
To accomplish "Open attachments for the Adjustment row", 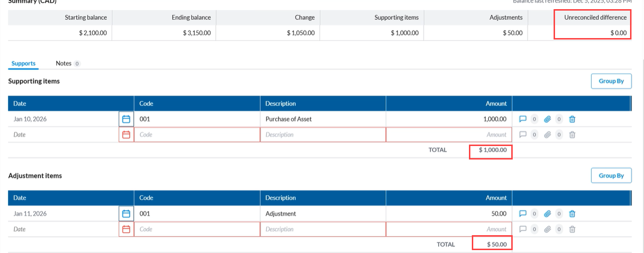I will [x=547, y=213].
